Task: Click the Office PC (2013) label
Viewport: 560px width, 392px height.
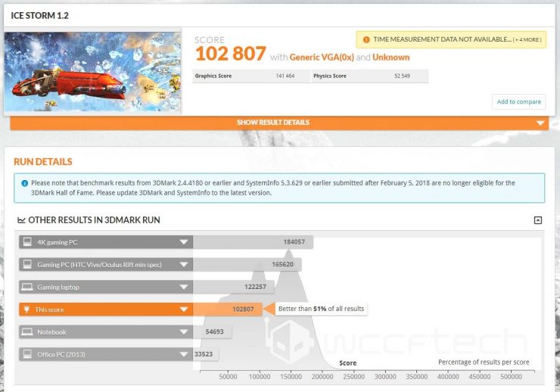Action: pos(61,354)
